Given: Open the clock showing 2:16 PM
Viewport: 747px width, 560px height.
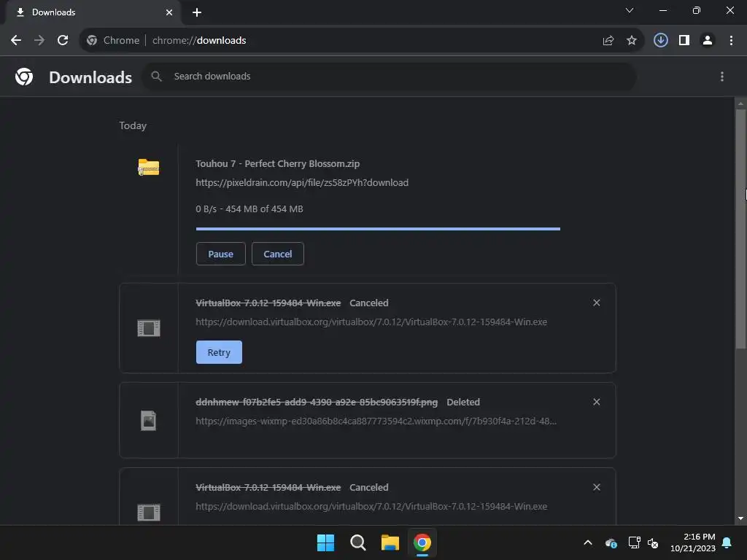Looking at the screenshot, I should pos(693,542).
